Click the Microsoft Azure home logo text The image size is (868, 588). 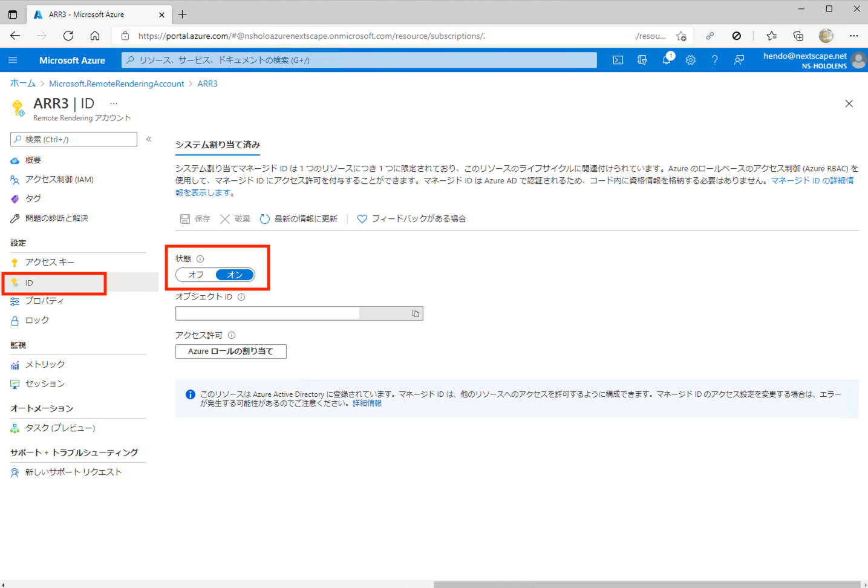click(x=72, y=60)
